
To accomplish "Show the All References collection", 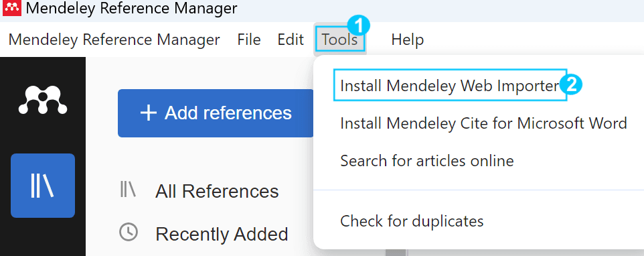I will coord(217,191).
